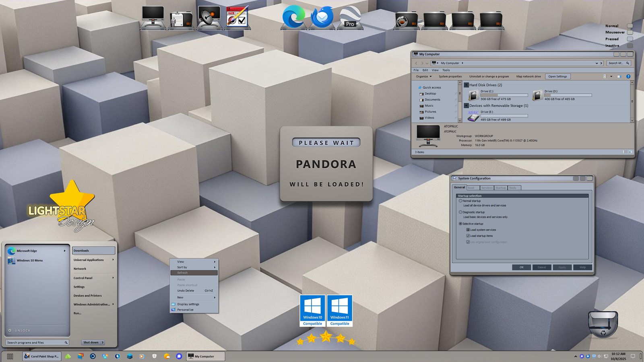This screenshot has height=362, width=644.
Task: Select the Normal startup radio button
Action: (460, 201)
